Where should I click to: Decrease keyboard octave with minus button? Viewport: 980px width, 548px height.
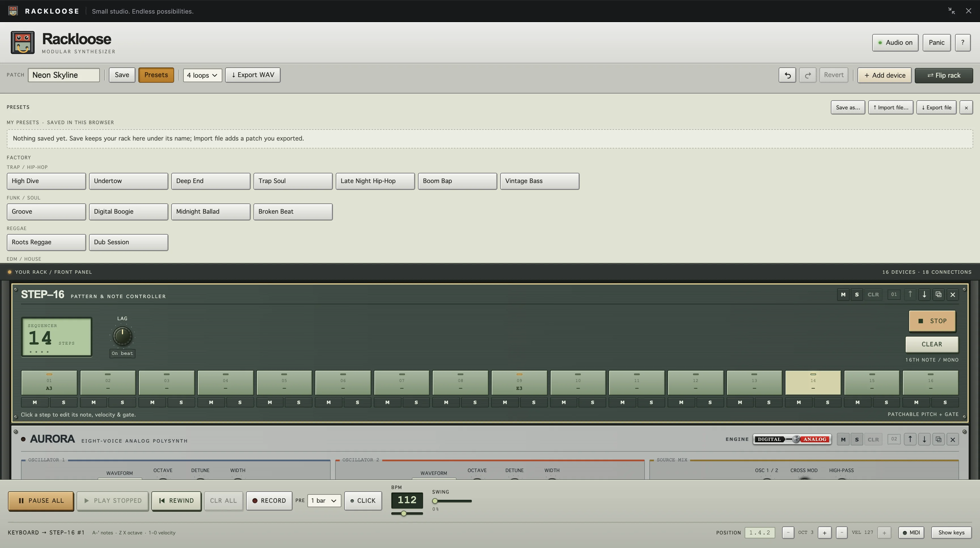[x=788, y=532]
